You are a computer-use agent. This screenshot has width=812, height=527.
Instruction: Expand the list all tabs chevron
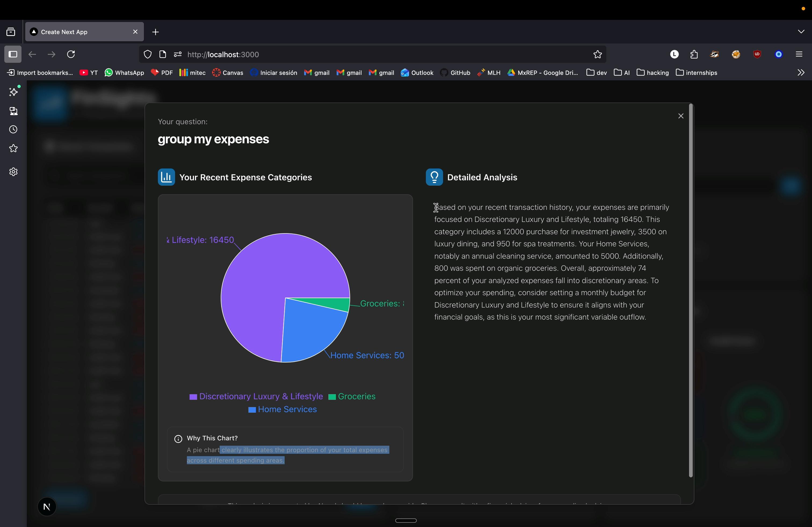tap(801, 32)
